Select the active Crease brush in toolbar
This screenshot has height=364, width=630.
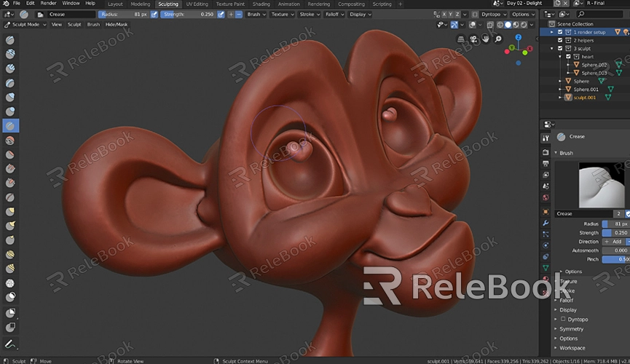click(10, 126)
